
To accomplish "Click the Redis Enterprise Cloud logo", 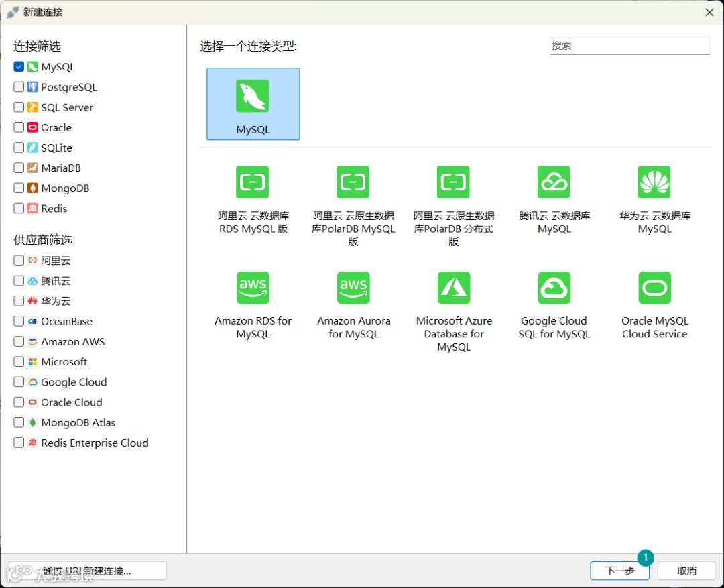I will pos(32,443).
